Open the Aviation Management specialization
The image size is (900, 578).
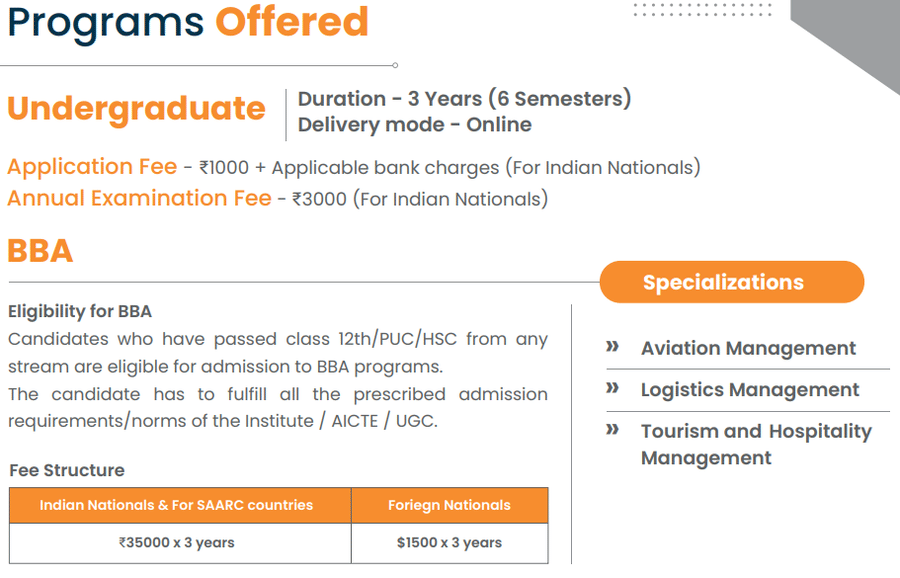pos(748,348)
